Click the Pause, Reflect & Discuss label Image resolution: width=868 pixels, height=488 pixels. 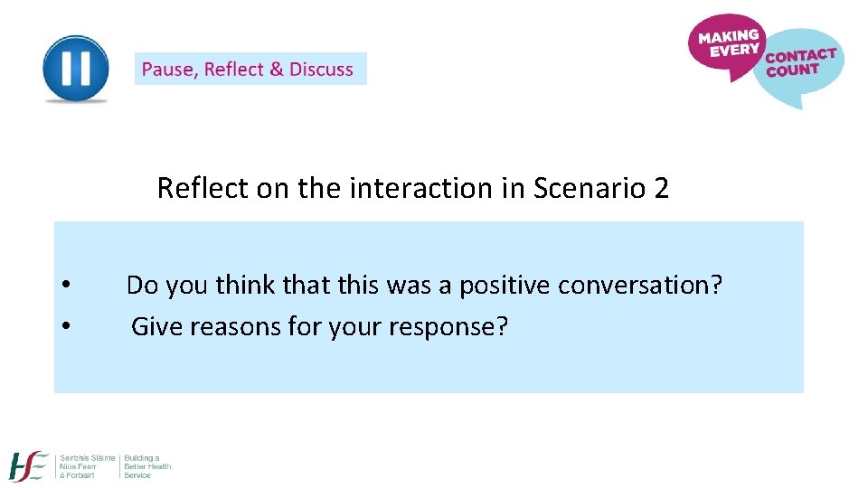coord(249,70)
